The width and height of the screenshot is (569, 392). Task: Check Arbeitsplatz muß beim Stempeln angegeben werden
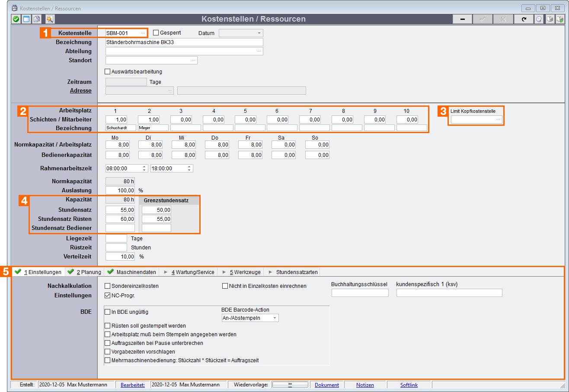(108, 334)
